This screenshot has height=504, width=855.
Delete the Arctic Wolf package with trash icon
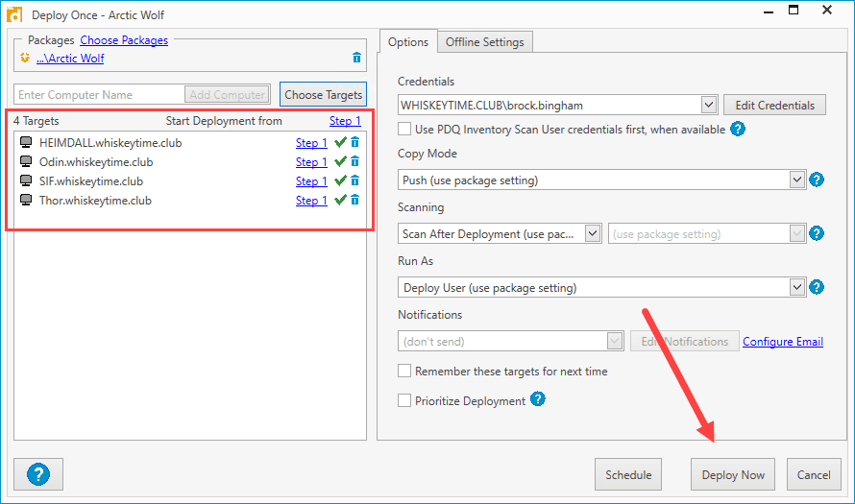(x=356, y=58)
